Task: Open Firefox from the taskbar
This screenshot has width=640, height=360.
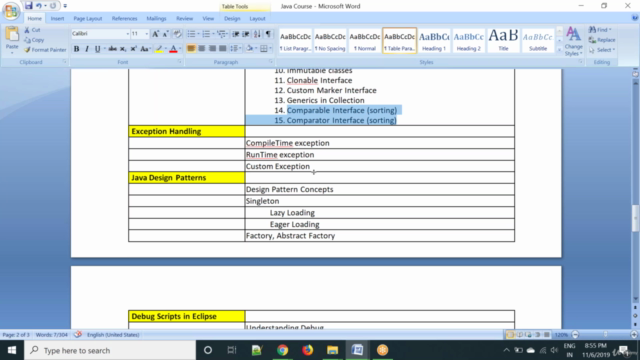Action: [x=307, y=350]
